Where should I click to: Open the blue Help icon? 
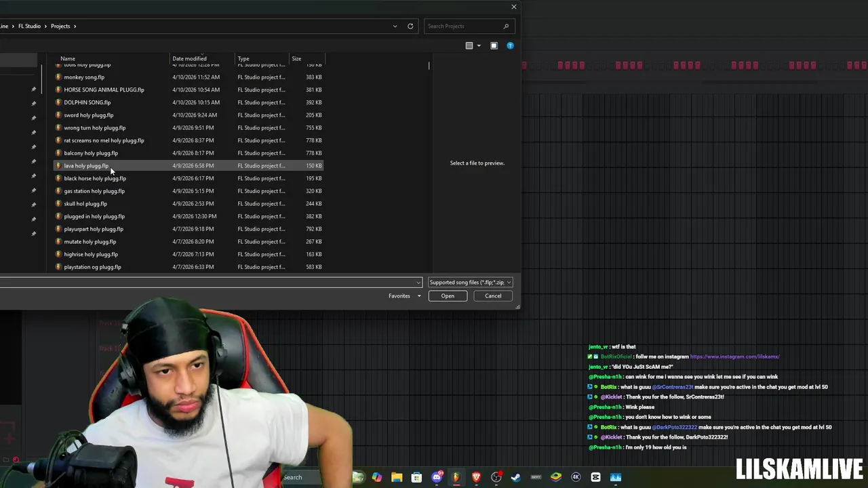(x=511, y=45)
